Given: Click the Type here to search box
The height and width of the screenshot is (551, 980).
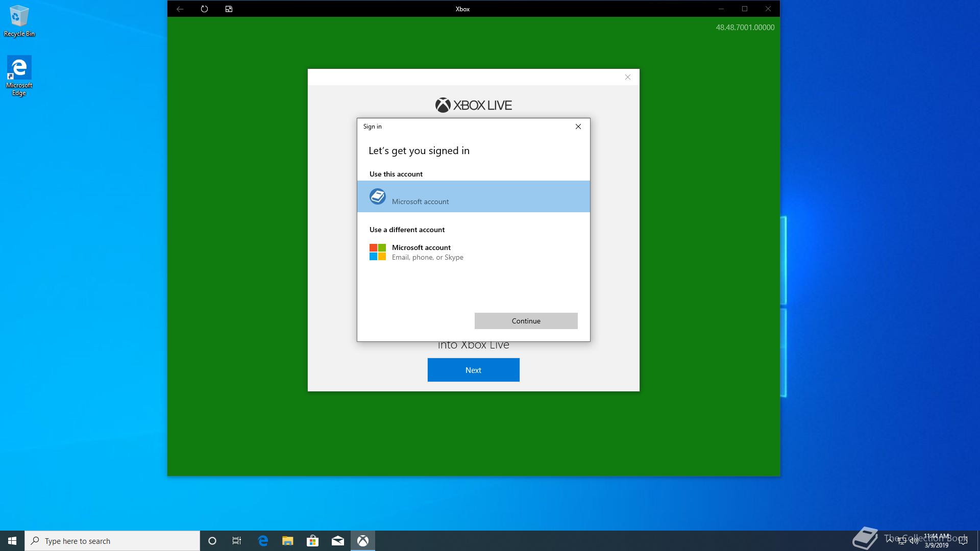Looking at the screenshot, I should click(112, 541).
